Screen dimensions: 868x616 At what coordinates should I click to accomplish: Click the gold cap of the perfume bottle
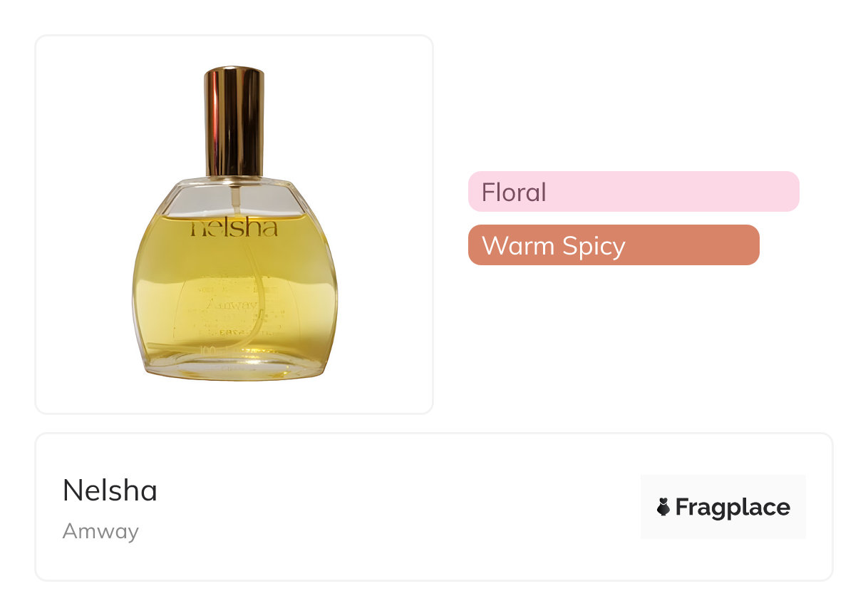pyautogui.click(x=234, y=121)
